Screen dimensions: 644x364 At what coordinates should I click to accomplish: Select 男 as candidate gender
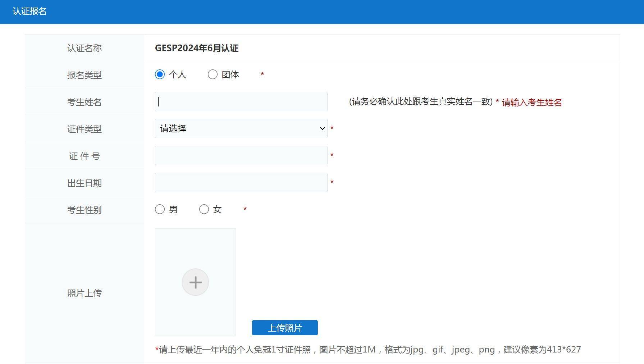(x=160, y=209)
